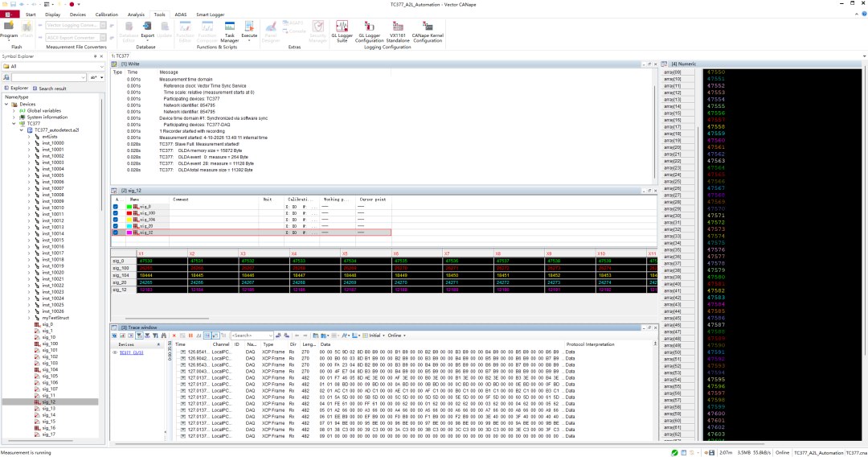Click the eye icon beside TC377 (3/3)

115,352
